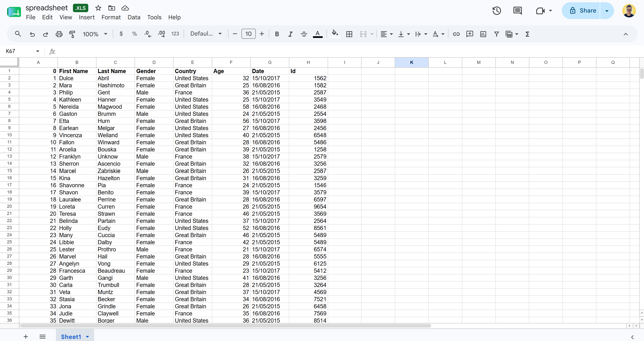Open the font family dropdown
Viewport: 644px width, 341px height.
pyautogui.click(x=206, y=34)
